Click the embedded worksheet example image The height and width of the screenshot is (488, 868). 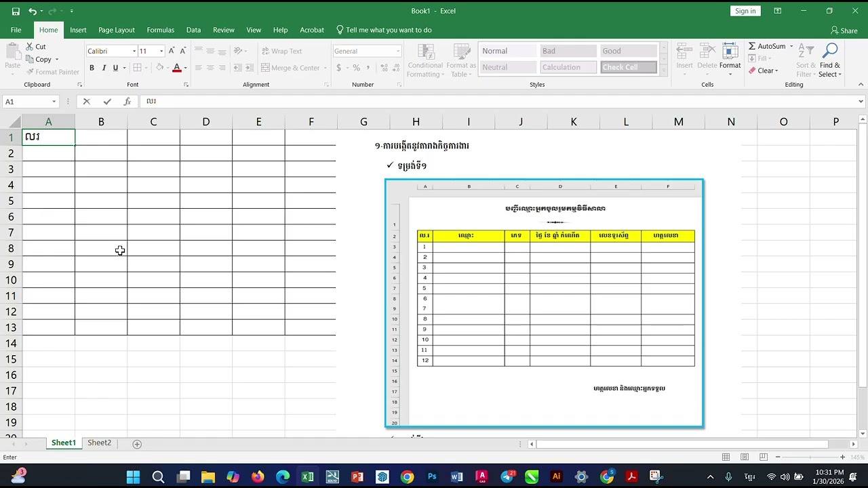tap(545, 303)
